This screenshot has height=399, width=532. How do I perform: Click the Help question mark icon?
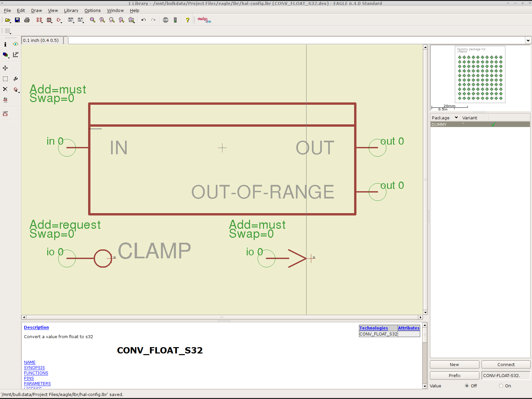pos(188,20)
